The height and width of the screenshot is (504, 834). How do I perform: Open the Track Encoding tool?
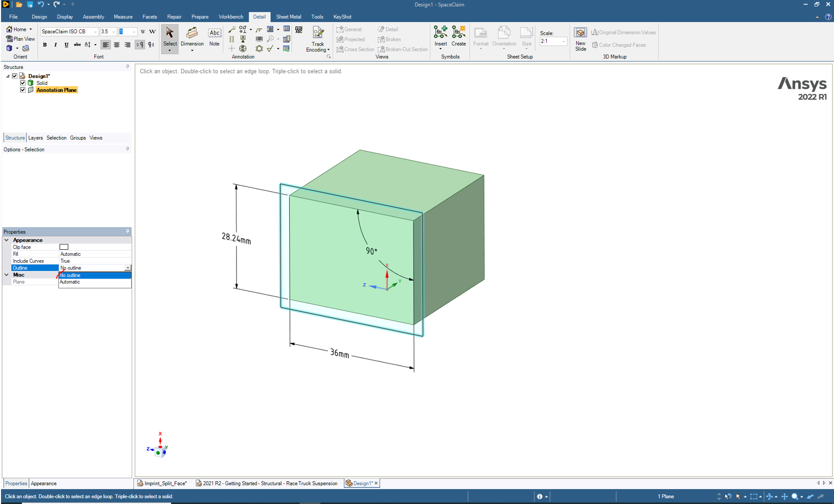318,39
